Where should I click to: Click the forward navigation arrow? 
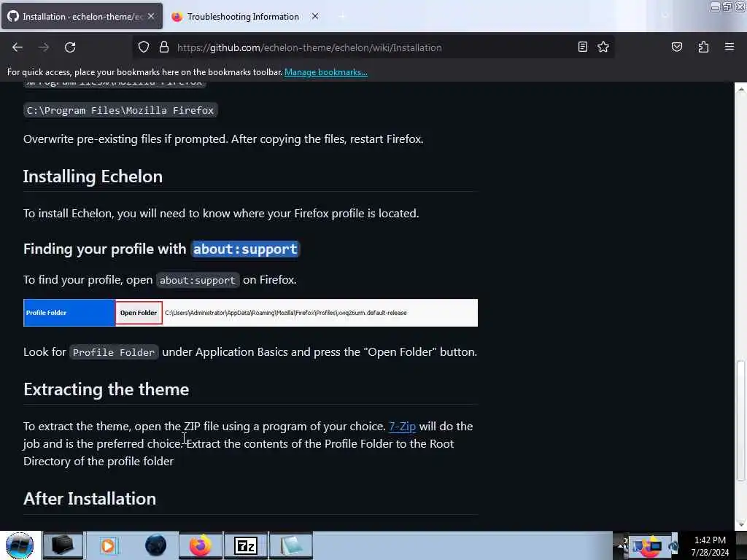(x=43, y=47)
